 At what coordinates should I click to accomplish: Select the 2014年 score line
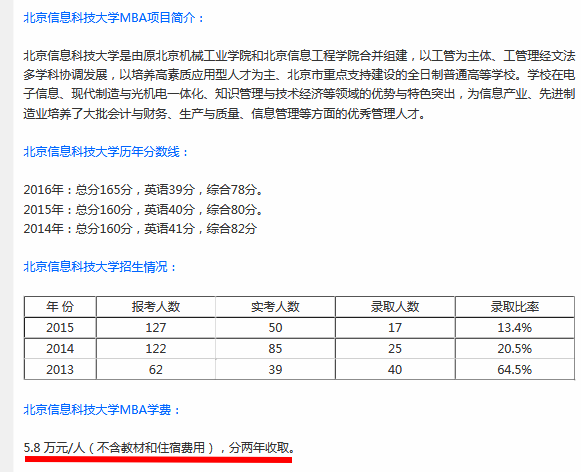click(x=140, y=229)
